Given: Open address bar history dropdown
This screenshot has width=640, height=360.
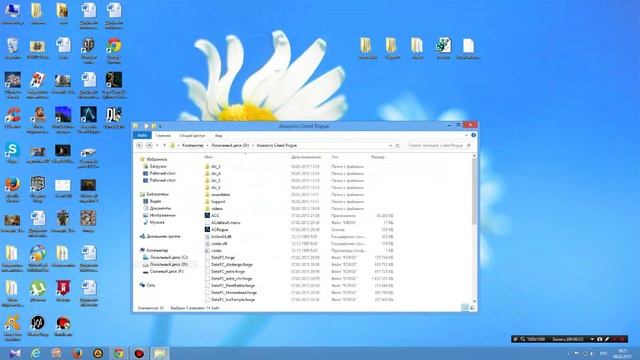Looking at the screenshot, I should 390,145.
